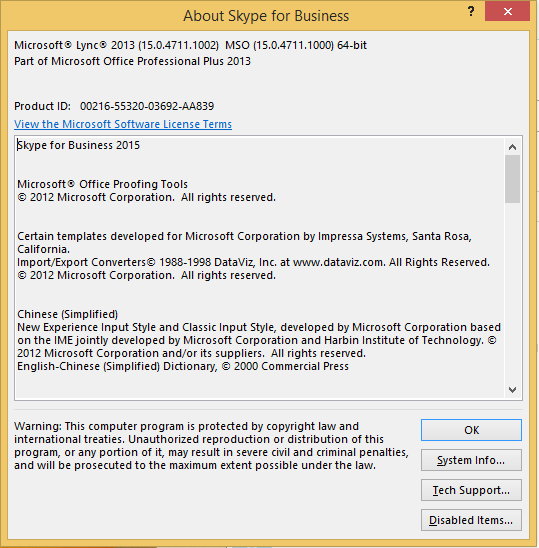Open Tech Support dialog
The image size is (539, 548).
click(x=471, y=490)
